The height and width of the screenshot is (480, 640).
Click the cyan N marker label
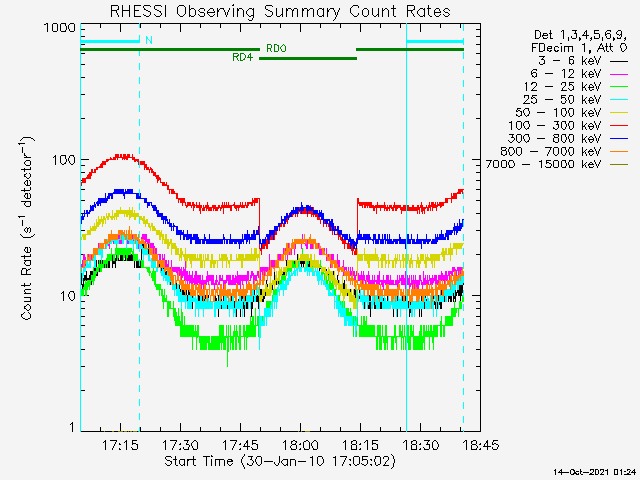[148, 41]
